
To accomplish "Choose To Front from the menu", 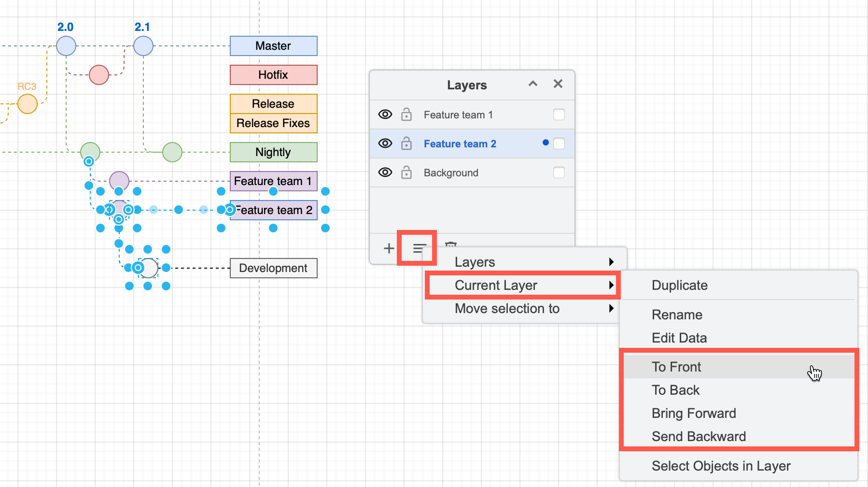I will (676, 367).
